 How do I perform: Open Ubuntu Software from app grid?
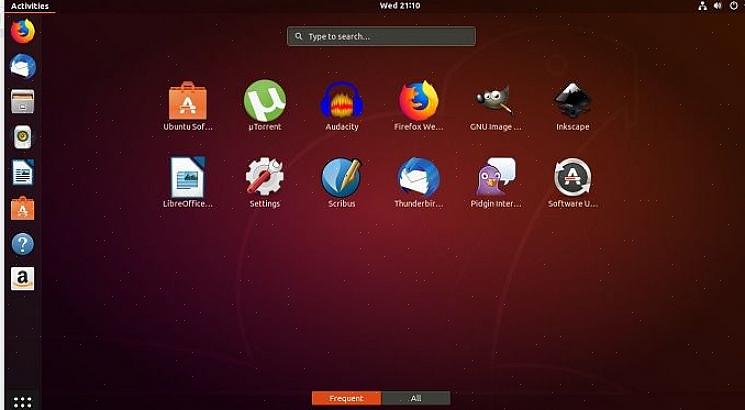187,102
